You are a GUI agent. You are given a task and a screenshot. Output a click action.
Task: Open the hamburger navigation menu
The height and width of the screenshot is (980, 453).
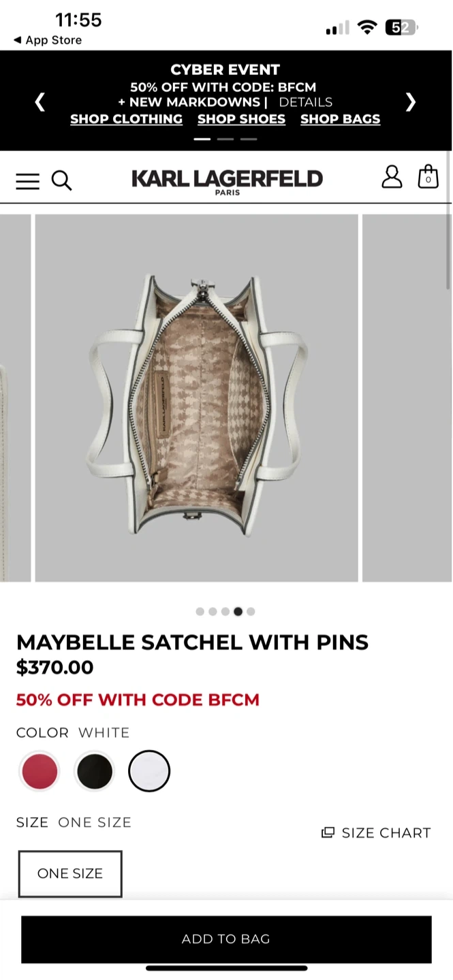pyautogui.click(x=27, y=181)
